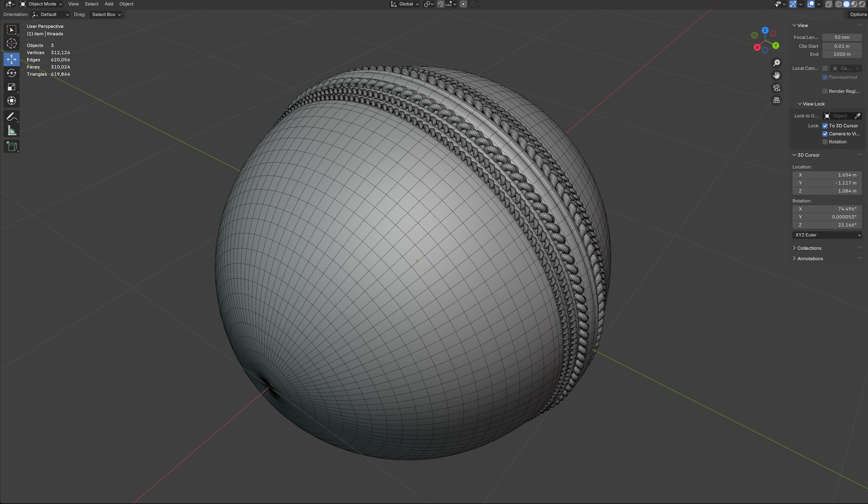Switch to orthographic view grid icon

click(x=777, y=100)
